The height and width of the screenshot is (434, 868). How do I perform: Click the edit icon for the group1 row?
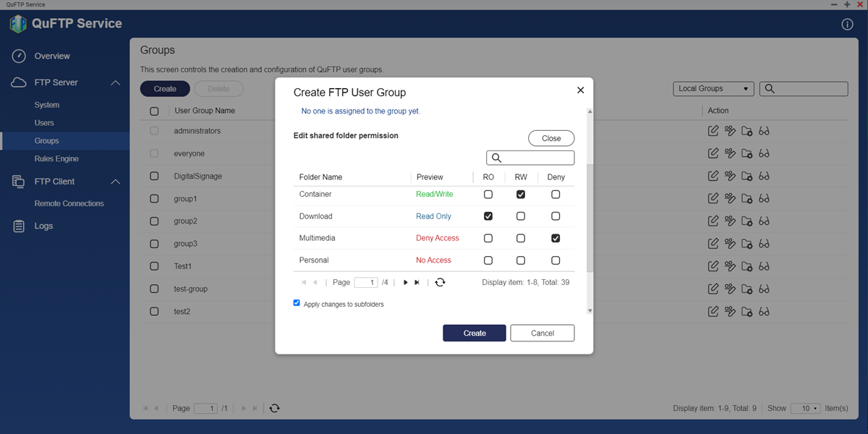click(x=713, y=199)
